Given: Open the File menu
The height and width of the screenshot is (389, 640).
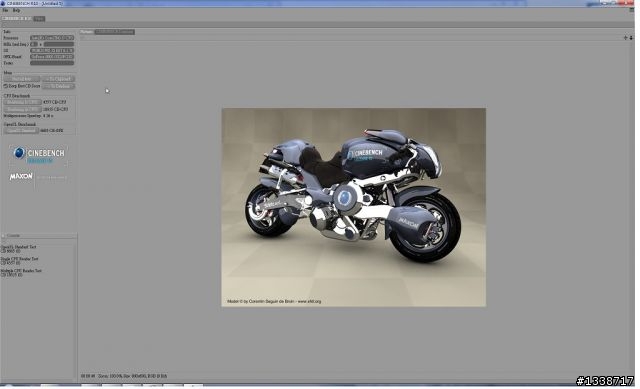Looking at the screenshot, I should coord(5,10).
